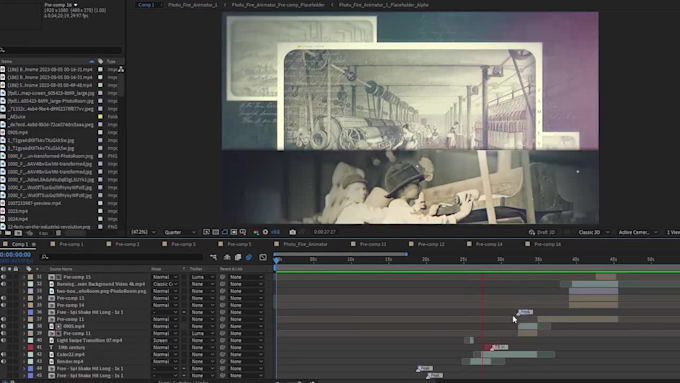Switch to the Comp 1 timeline tab
680x383 pixels.
(19, 244)
